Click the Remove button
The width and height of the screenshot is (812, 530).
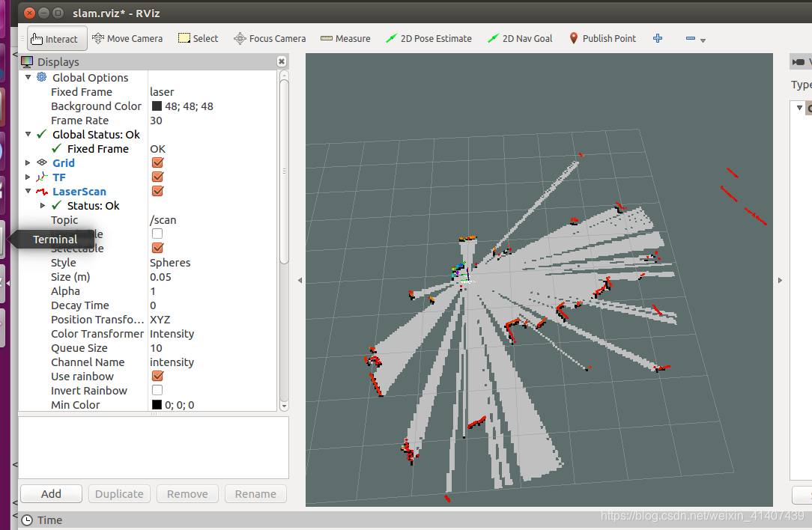click(x=187, y=494)
